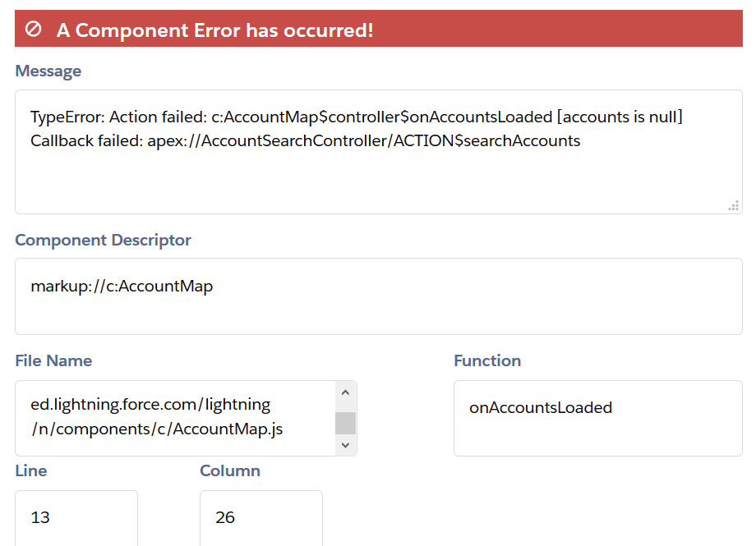Screen dimensions: 756x546
Task: Click the ed.lightning.force.com line in File Name
Action: click(150, 404)
